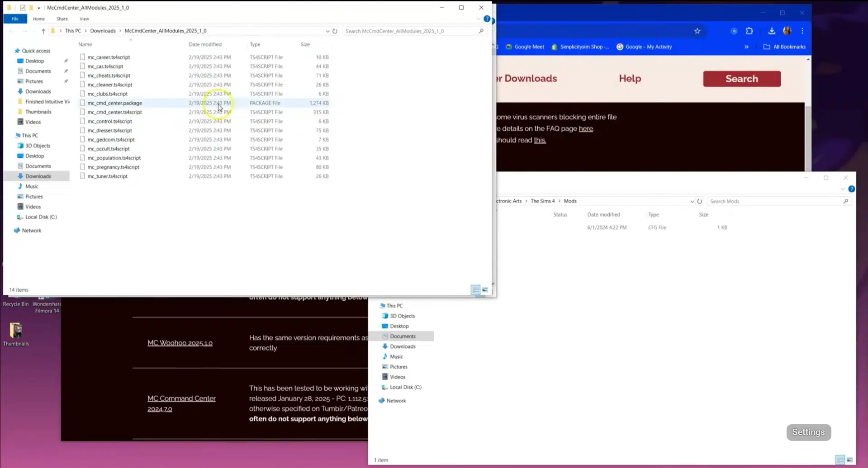
Task: Open Music in top Explorer navigation
Action: click(x=32, y=186)
